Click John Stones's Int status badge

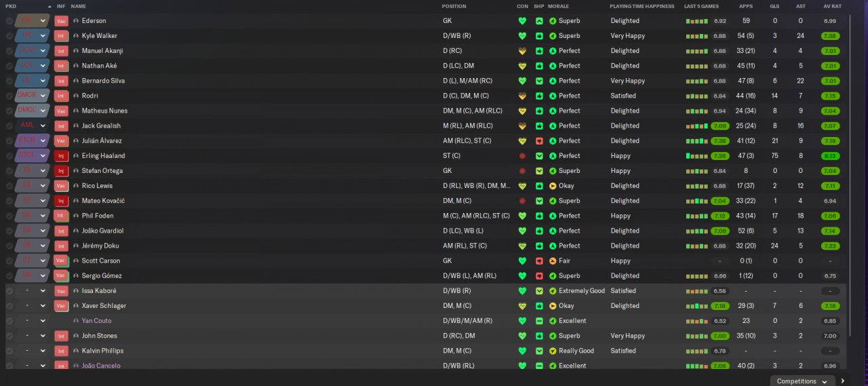click(60, 336)
